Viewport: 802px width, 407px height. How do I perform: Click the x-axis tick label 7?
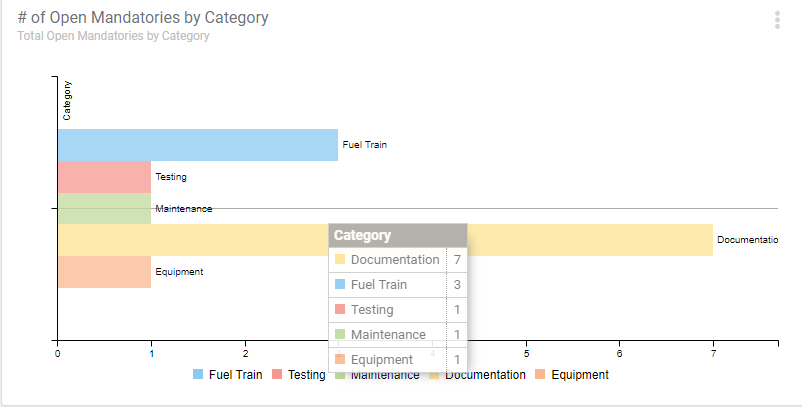point(713,353)
